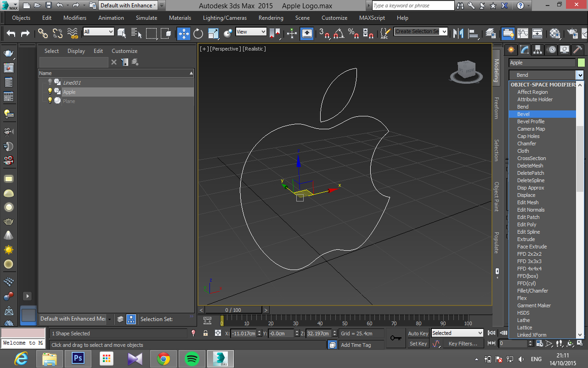Choose the Select Object tool

point(122,33)
